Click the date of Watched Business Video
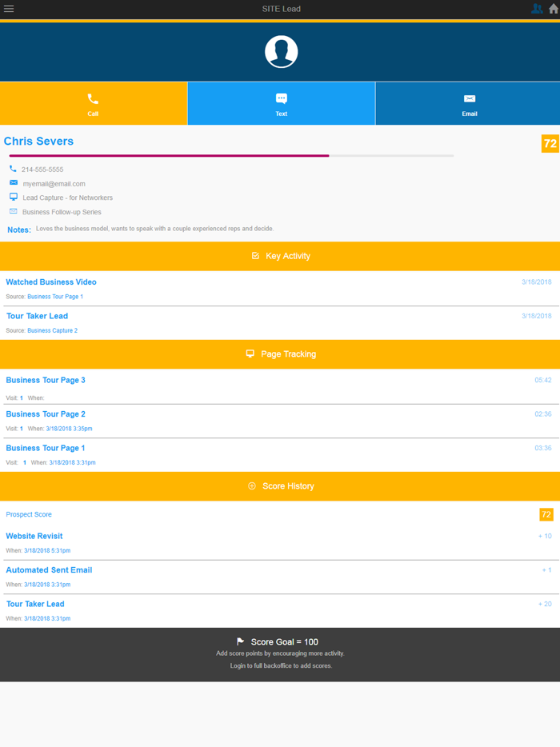 537,282
